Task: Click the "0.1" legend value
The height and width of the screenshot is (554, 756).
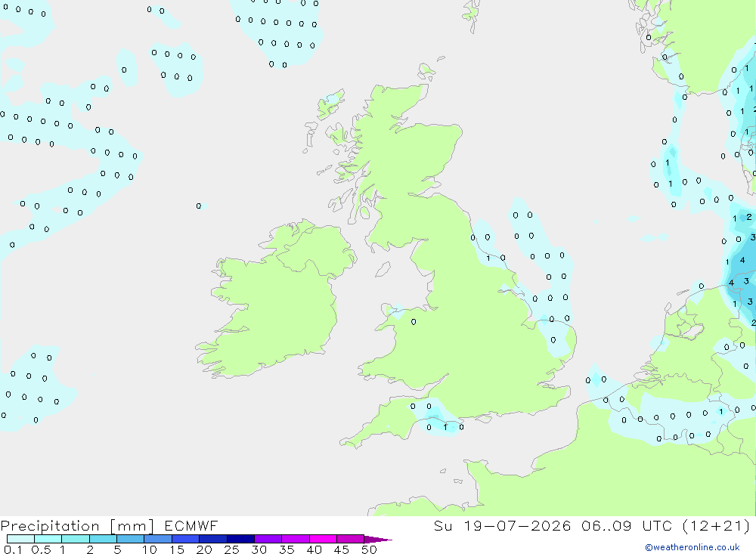Action: (x=13, y=549)
